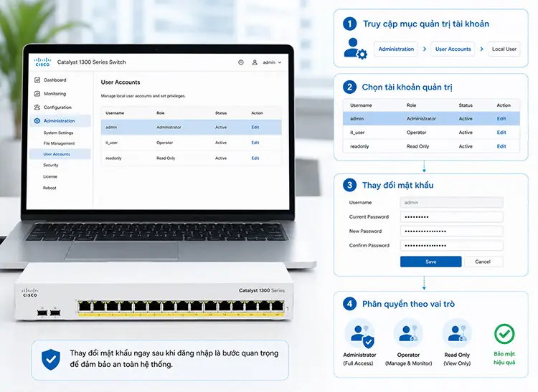The height and width of the screenshot is (392, 538).
Task: Expand the admin account dropdown chevron
Action: click(280, 62)
